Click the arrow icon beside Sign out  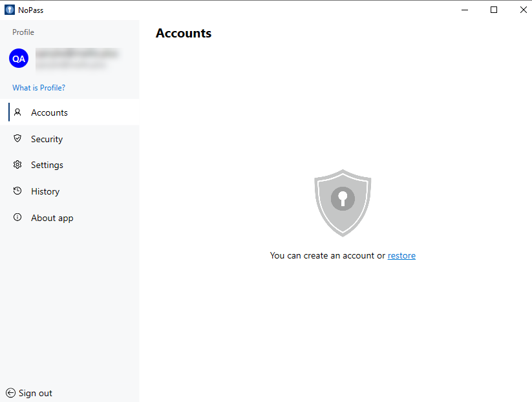click(10, 393)
